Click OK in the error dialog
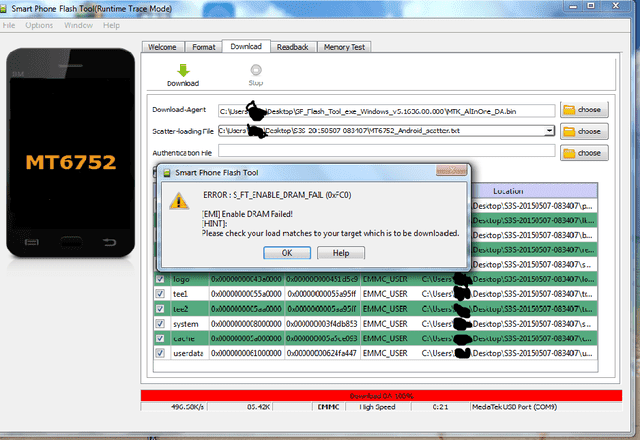640x440 pixels. pyautogui.click(x=287, y=253)
